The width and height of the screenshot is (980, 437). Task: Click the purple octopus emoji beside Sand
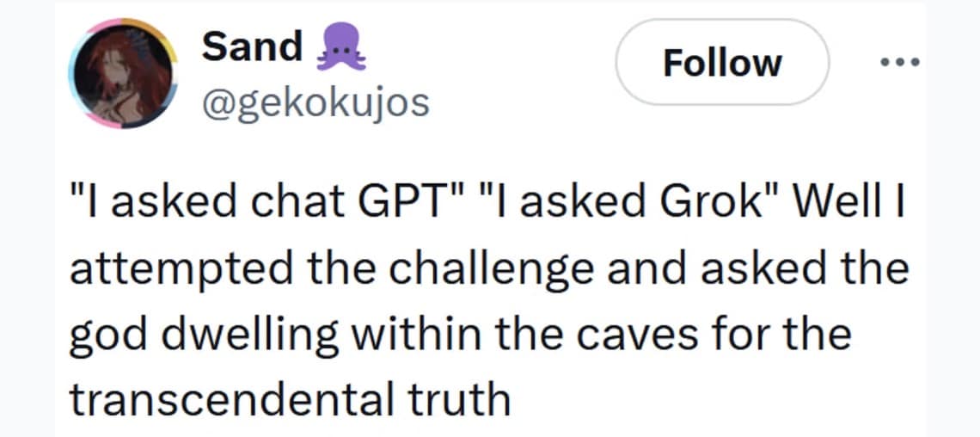[342, 49]
